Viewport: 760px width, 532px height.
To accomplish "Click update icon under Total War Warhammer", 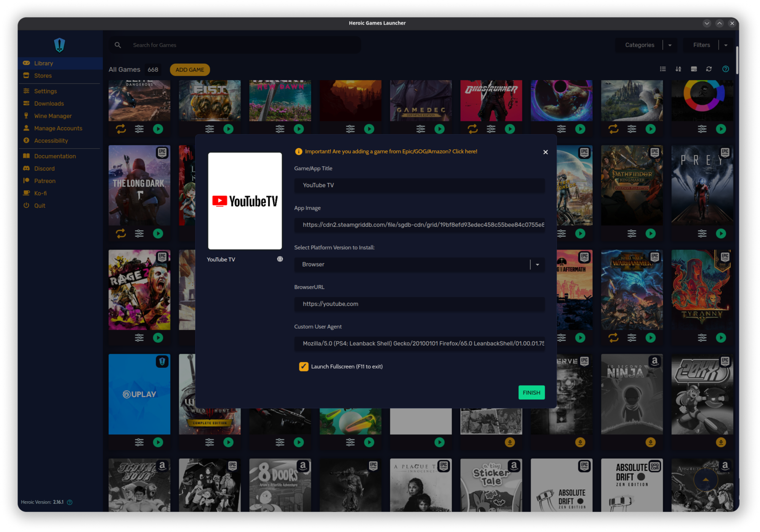I will coord(613,337).
